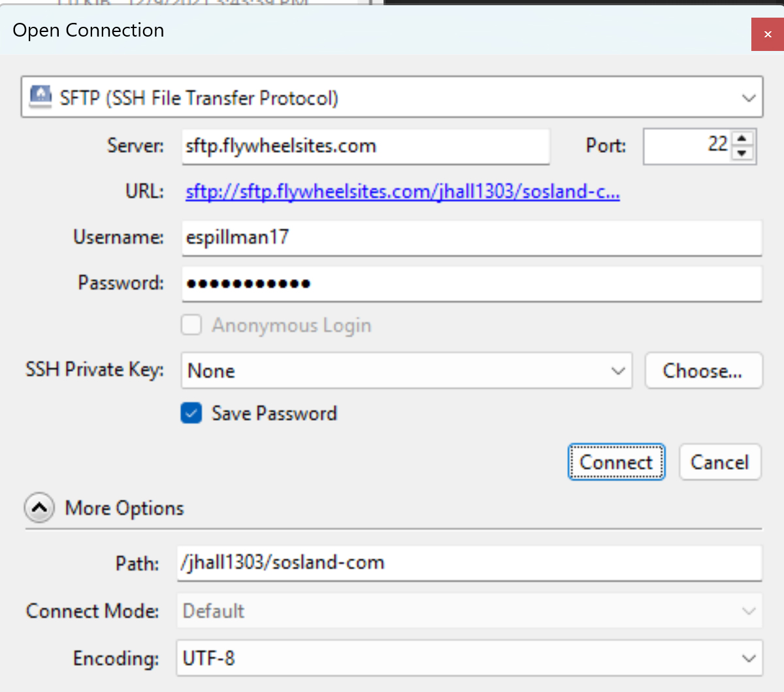
Task: Click the Password input field
Action: pyautogui.click(x=470, y=284)
